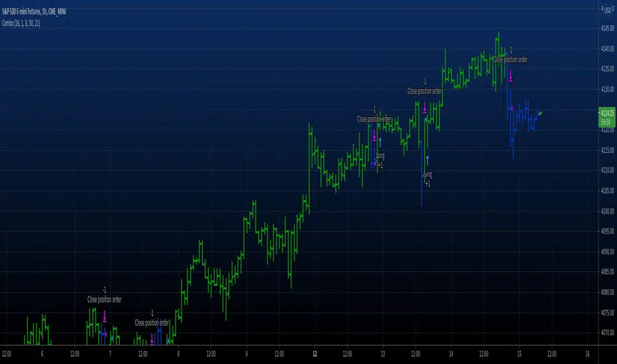
Task: Open the Combo (16, 1, 3, 50, 21) strategy legend
Action: tap(21, 24)
